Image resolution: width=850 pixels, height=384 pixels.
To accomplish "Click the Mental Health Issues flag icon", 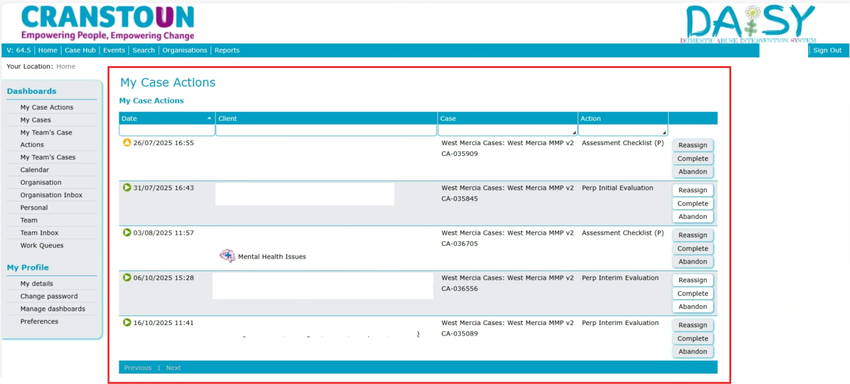I will 227,256.
